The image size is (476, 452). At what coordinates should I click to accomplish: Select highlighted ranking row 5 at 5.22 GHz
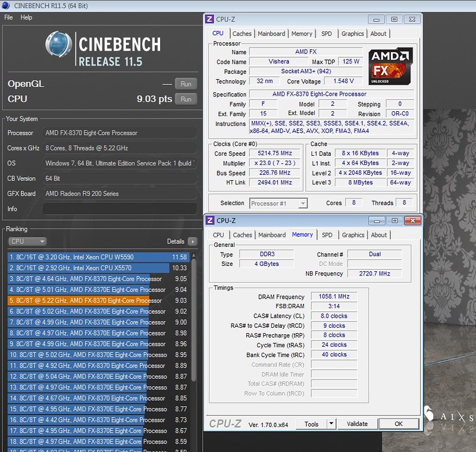tap(98, 300)
